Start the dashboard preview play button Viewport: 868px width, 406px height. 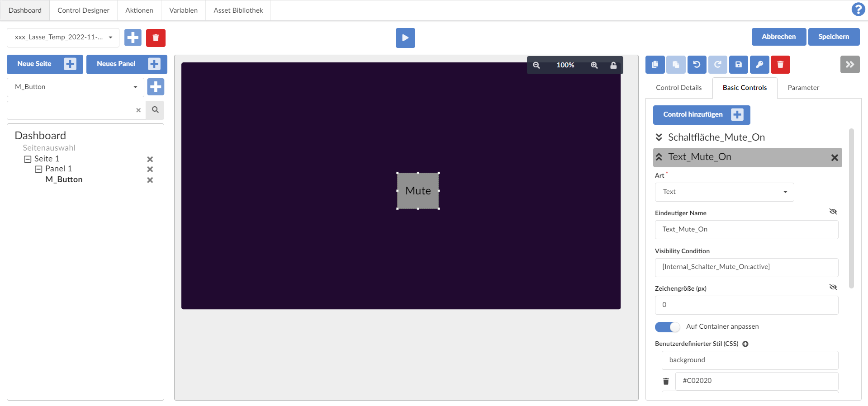coord(405,38)
